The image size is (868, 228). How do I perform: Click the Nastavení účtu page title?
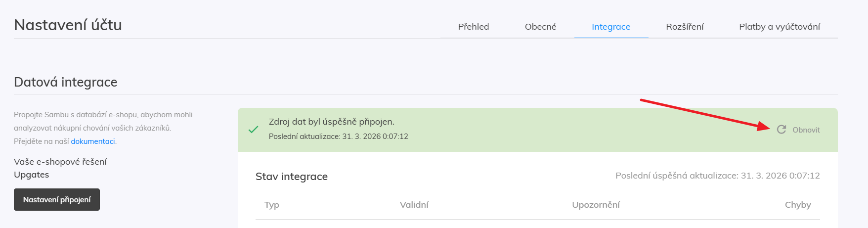[x=68, y=25]
